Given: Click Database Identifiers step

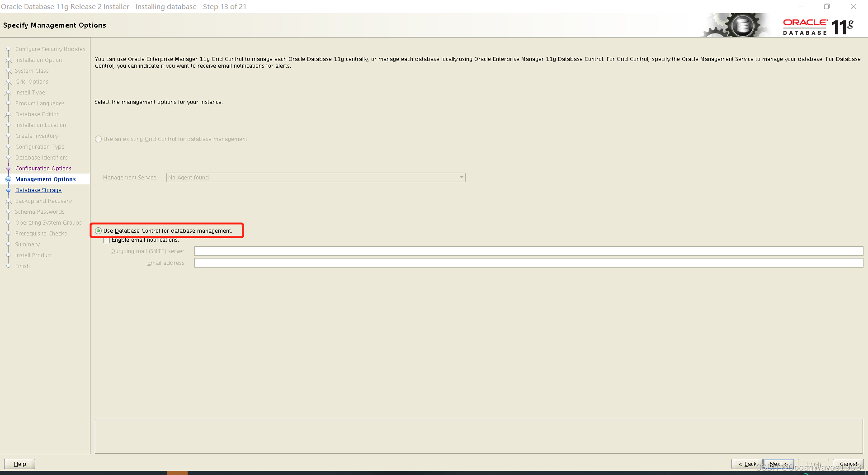Looking at the screenshot, I should point(42,158).
